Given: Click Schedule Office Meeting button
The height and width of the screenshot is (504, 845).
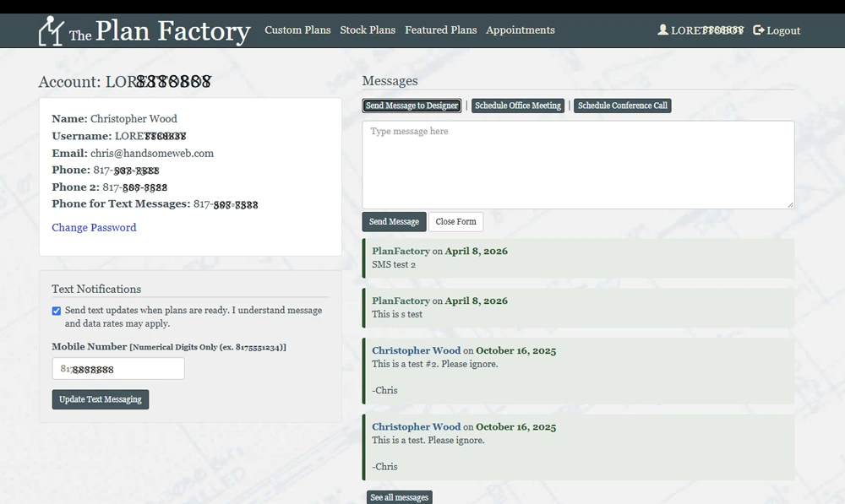Looking at the screenshot, I should point(518,106).
